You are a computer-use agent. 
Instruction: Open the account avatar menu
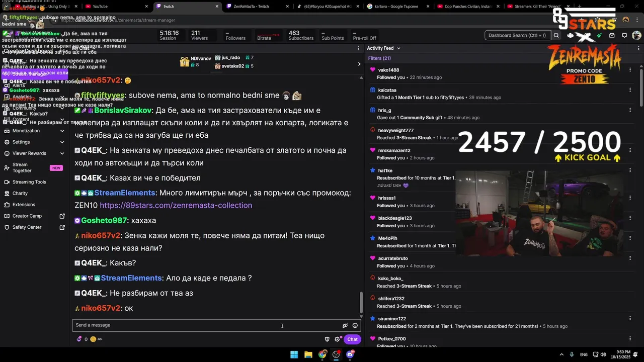tap(636, 36)
